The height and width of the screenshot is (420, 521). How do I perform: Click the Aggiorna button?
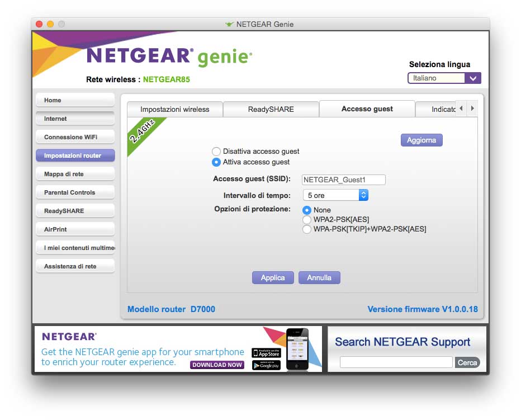[421, 140]
